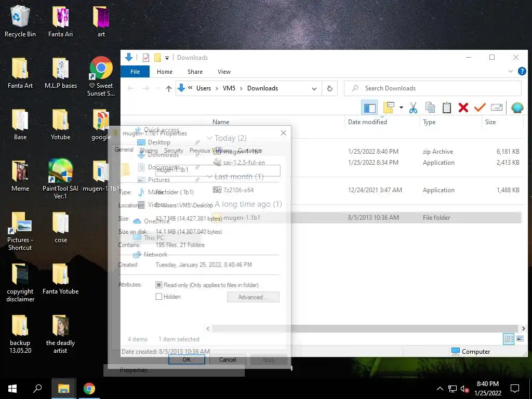Switch to the Share ribbon tab
This screenshot has width=532, height=399.
195,72
